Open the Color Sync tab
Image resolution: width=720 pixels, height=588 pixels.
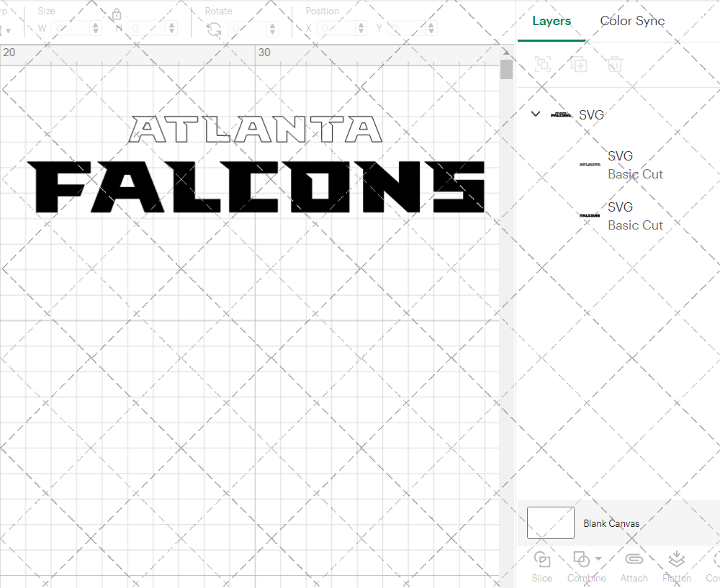pyautogui.click(x=632, y=21)
